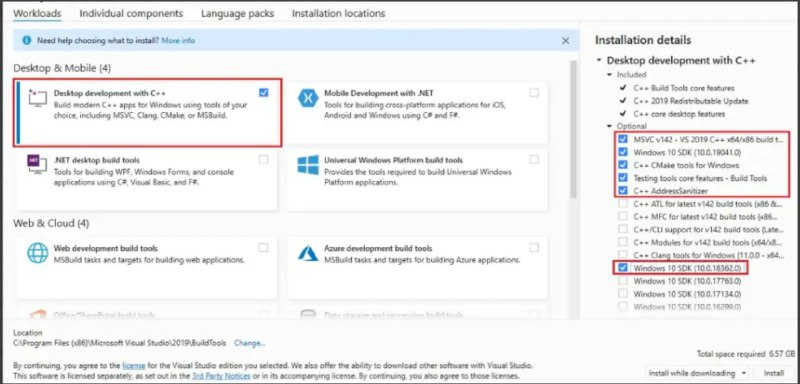Viewport: 800px width, 384px height.
Task: Uncheck Windows 10 SDK (10.0.18362.0)
Action: pyautogui.click(x=623, y=268)
